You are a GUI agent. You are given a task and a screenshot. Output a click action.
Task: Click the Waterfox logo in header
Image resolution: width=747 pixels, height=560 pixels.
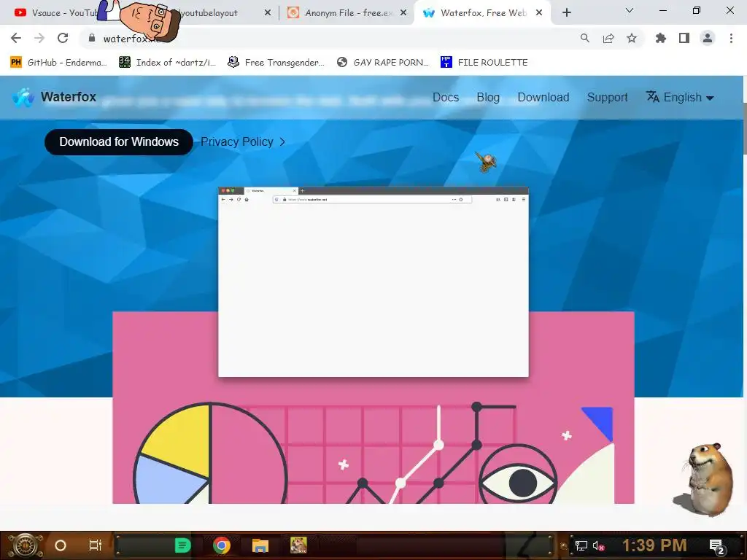point(54,97)
